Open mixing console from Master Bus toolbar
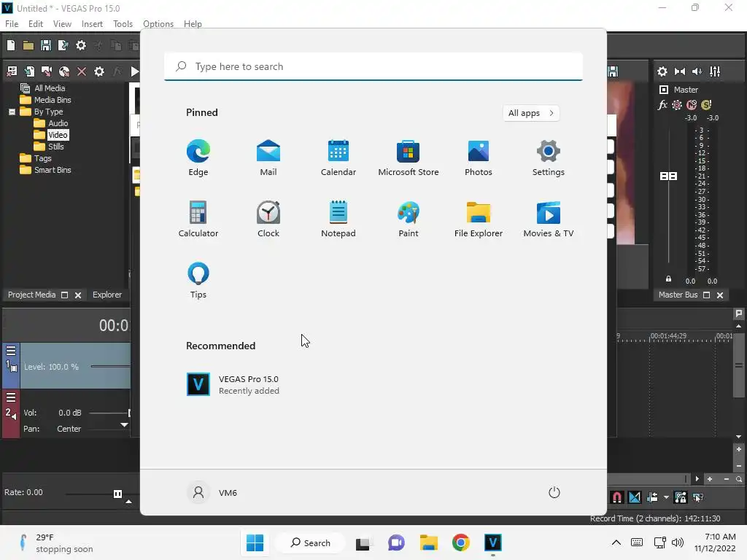 [715, 71]
